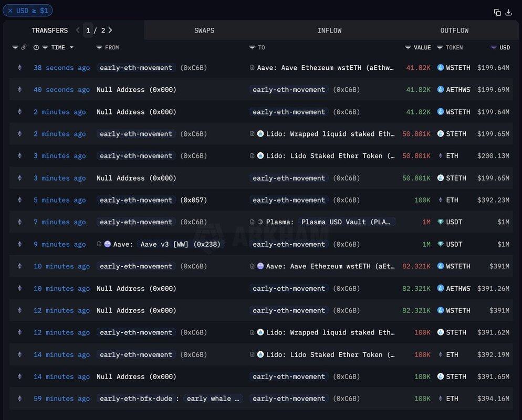Switch to the Inflow tab
The image size is (522, 420).
[329, 30]
